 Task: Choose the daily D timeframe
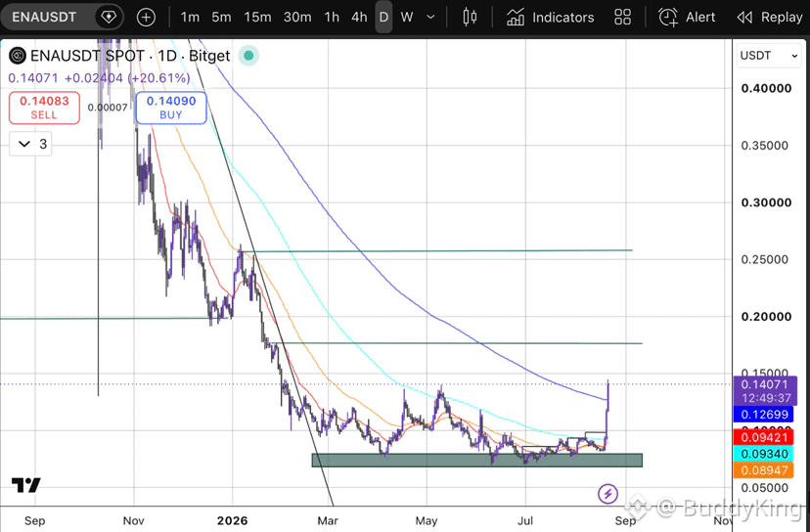pyautogui.click(x=383, y=18)
